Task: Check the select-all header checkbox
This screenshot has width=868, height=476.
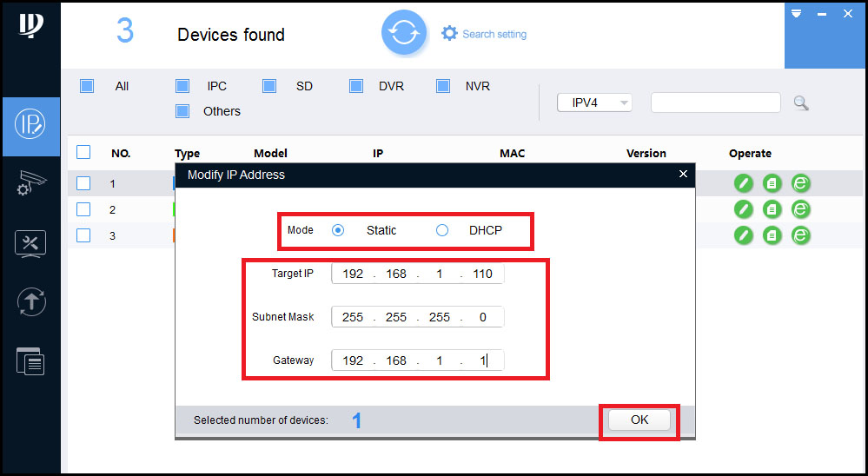Action: click(83, 152)
